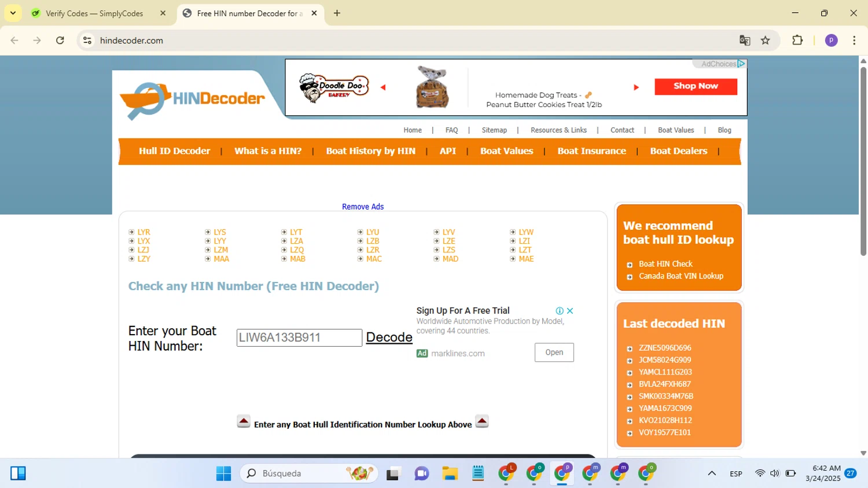Select Boat Values in orange menu bar
This screenshot has height=488, width=868.
coord(506,151)
